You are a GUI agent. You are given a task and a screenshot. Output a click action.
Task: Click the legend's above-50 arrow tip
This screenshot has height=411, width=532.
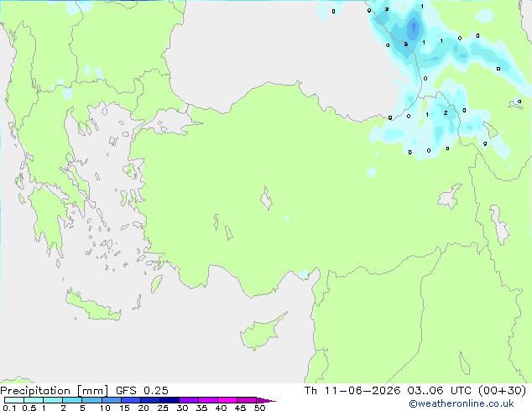[x=266, y=400]
